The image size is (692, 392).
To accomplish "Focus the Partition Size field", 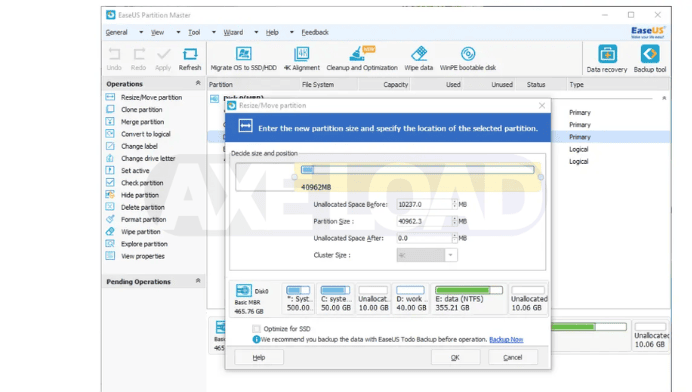I will pyautogui.click(x=425, y=221).
